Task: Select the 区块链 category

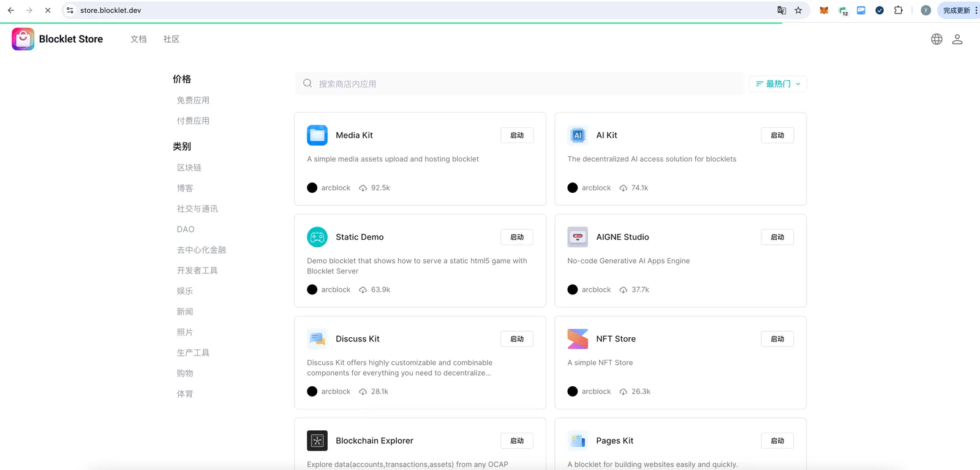Action: click(189, 168)
